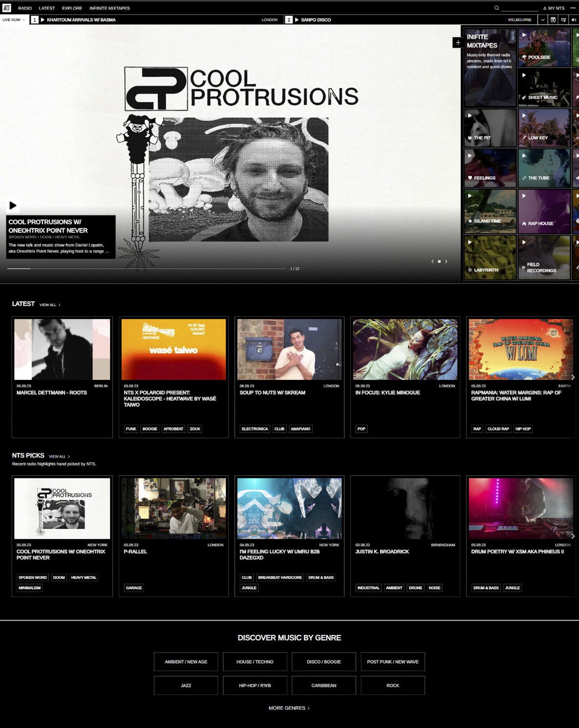Show more Latest cards with right chevron
The height and width of the screenshot is (728, 579).
pos(573,377)
